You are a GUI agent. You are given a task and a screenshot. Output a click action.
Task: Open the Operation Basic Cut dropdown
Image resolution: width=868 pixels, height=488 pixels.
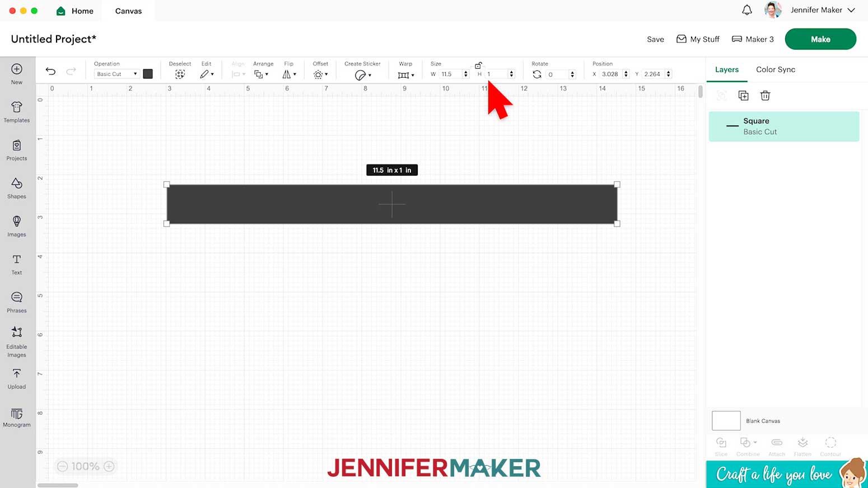click(116, 74)
